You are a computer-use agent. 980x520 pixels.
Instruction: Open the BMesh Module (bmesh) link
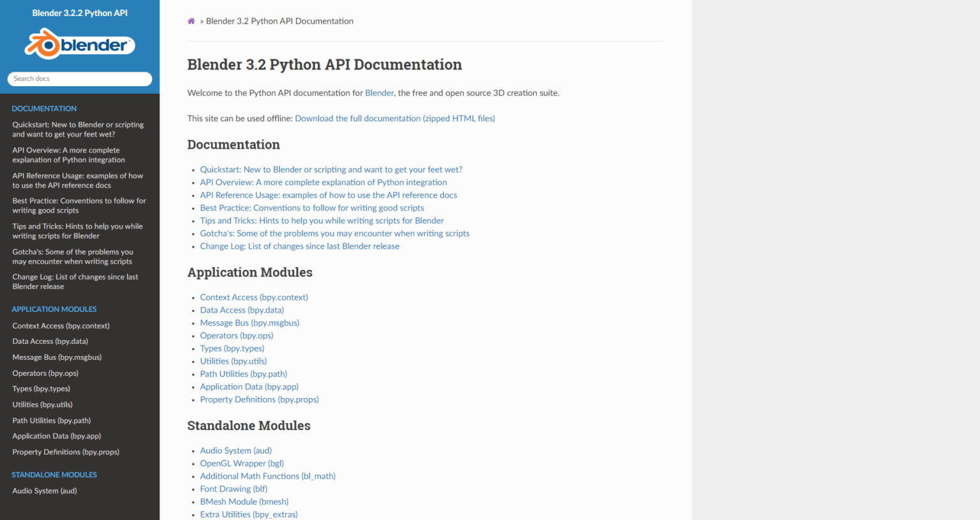click(x=244, y=501)
